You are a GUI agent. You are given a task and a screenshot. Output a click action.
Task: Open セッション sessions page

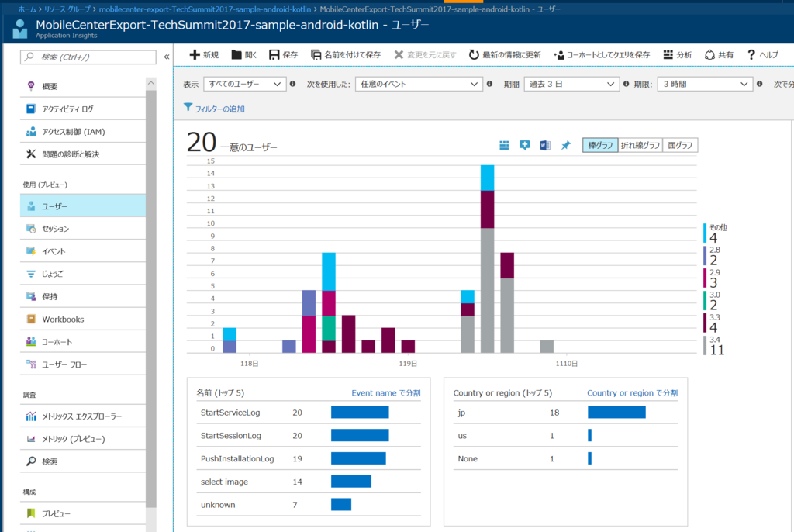click(x=82, y=229)
